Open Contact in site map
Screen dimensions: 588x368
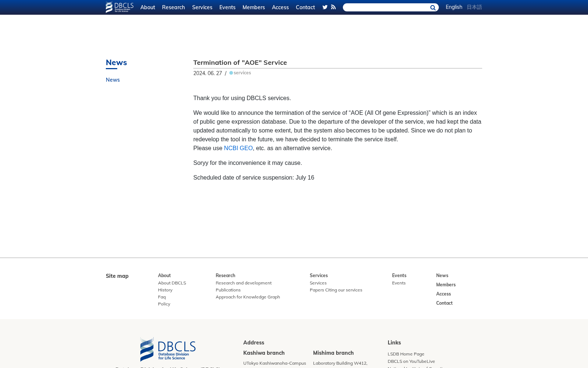(444, 303)
